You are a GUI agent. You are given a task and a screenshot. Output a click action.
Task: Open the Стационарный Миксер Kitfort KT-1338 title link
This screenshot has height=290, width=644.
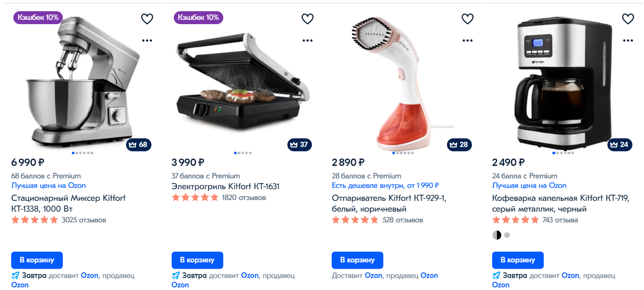point(69,204)
